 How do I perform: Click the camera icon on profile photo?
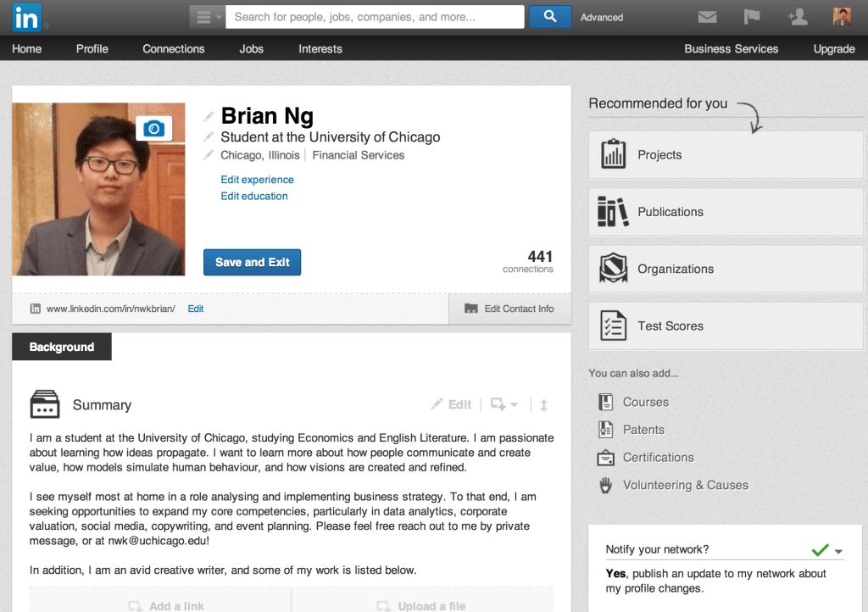[x=153, y=128]
